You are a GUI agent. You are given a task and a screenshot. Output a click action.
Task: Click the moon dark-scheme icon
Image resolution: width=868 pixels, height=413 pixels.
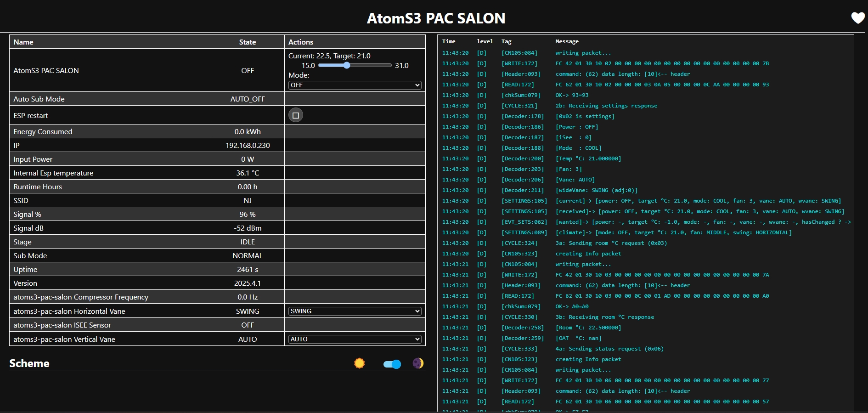(418, 363)
